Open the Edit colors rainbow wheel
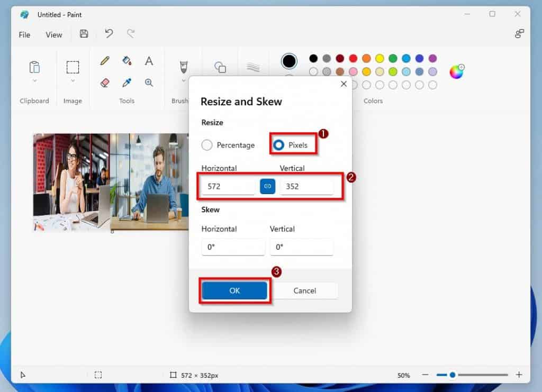 pos(457,71)
